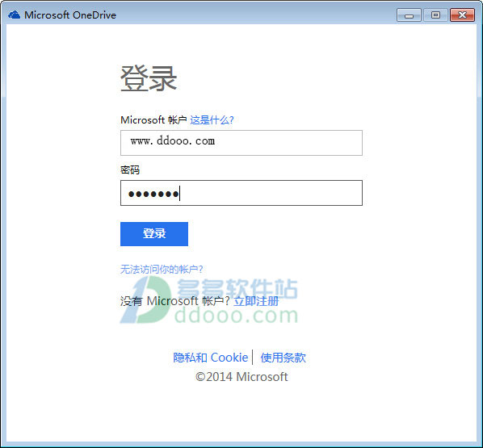The image size is (483, 448).
Task: Click the '©2014 Microsoft' copyright text
Action: (x=241, y=377)
